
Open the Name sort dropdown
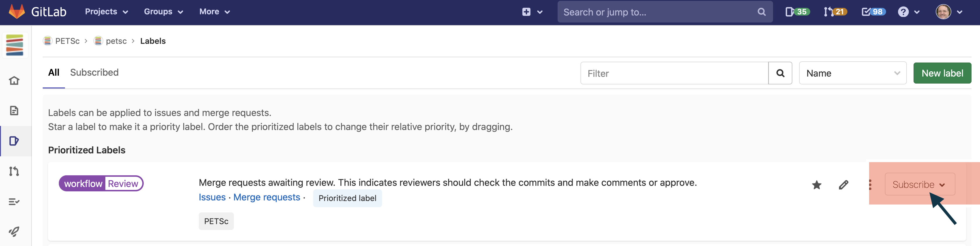tap(853, 73)
